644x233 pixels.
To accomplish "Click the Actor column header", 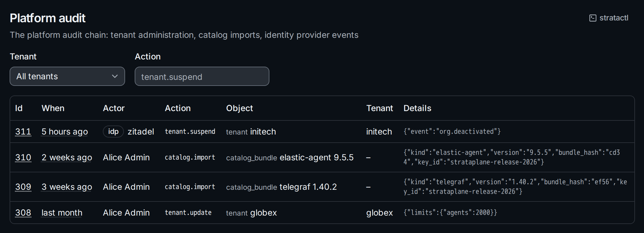I will pyautogui.click(x=114, y=108).
